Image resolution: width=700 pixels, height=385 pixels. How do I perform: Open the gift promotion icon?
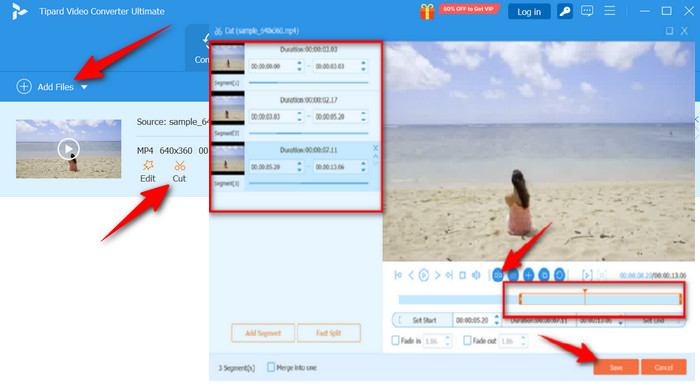tap(426, 11)
